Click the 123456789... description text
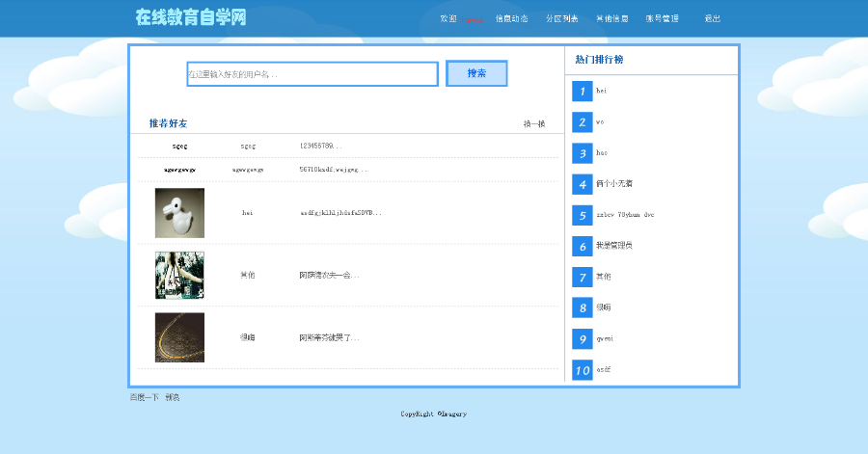This screenshot has height=454, width=868. click(x=320, y=146)
